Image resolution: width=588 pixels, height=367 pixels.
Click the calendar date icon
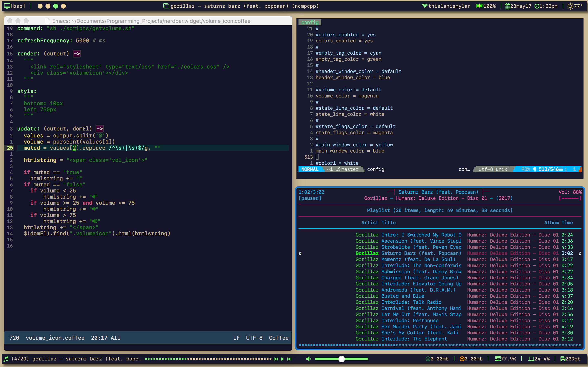[507, 6]
